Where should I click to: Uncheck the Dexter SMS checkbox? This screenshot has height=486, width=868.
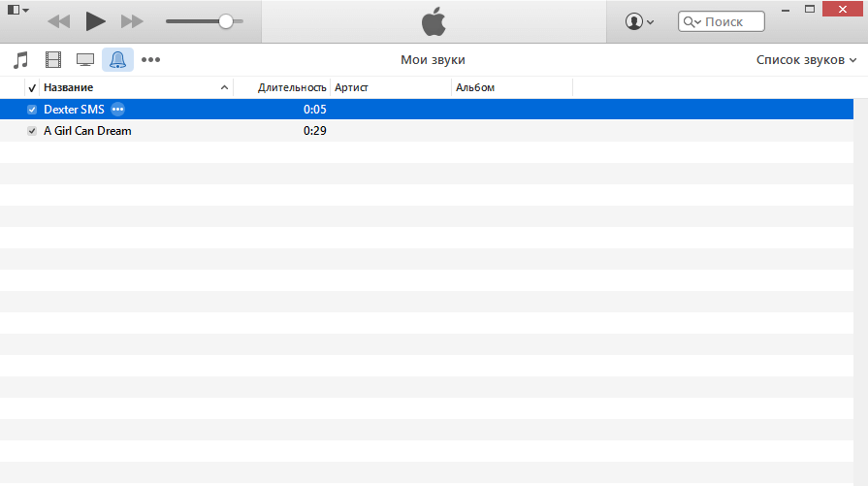click(x=32, y=110)
